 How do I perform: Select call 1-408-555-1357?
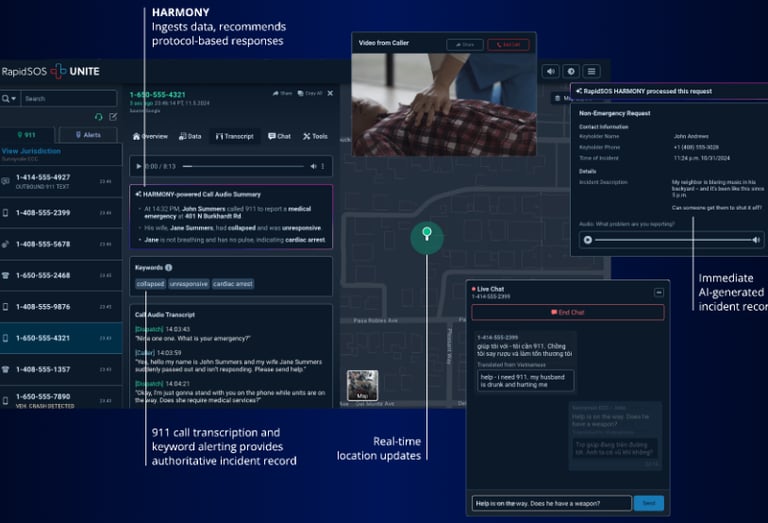[x=61, y=369]
